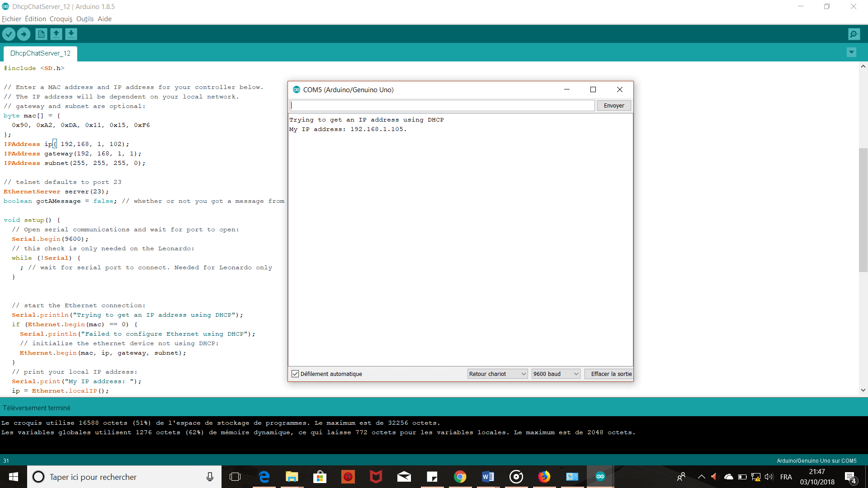Image resolution: width=868 pixels, height=488 pixels.
Task: Click the code editor vertical scrollbar
Action: (x=863, y=210)
